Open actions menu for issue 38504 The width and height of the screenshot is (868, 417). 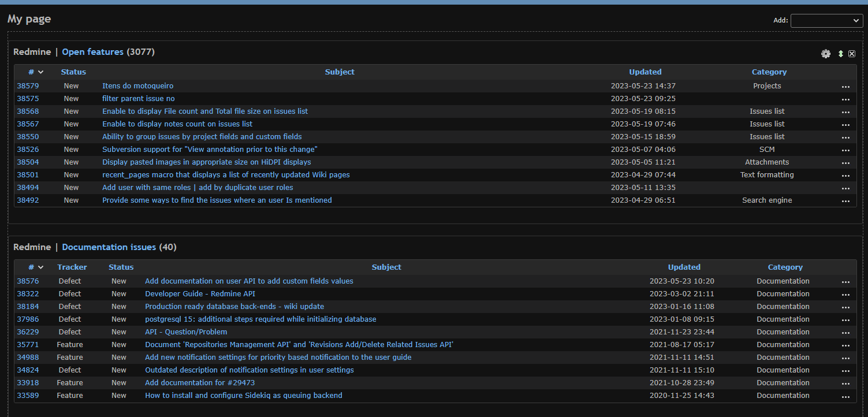click(845, 163)
